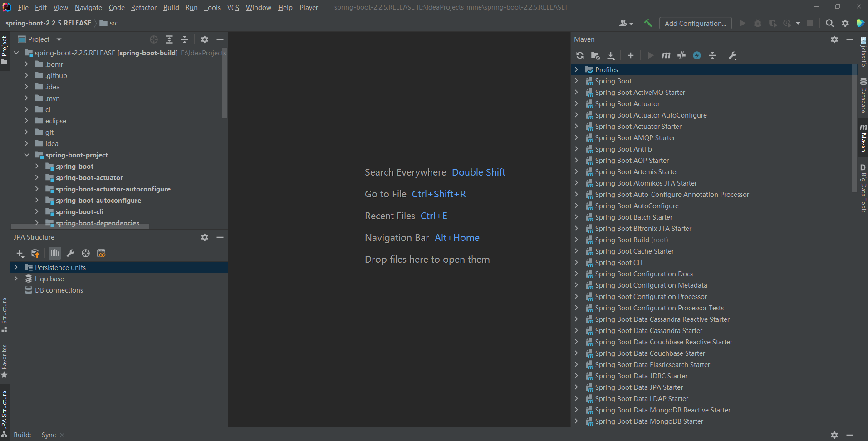Close the Sync tab with x
This screenshot has height=441, width=868.
[62, 435]
